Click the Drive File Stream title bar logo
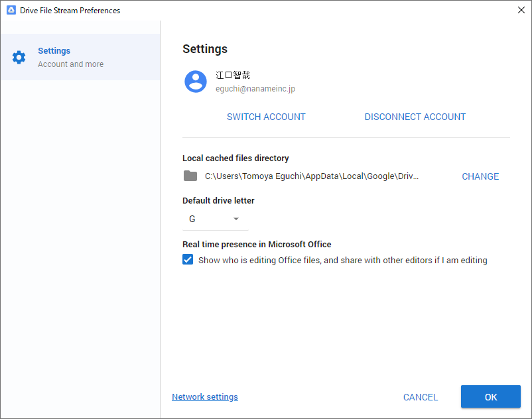This screenshot has width=532, height=419. (x=11, y=10)
